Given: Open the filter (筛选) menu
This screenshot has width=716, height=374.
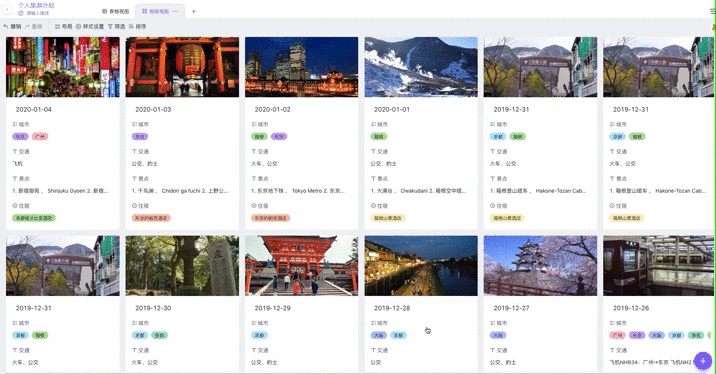Looking at the screenshot, I should (x=116, y=26).
